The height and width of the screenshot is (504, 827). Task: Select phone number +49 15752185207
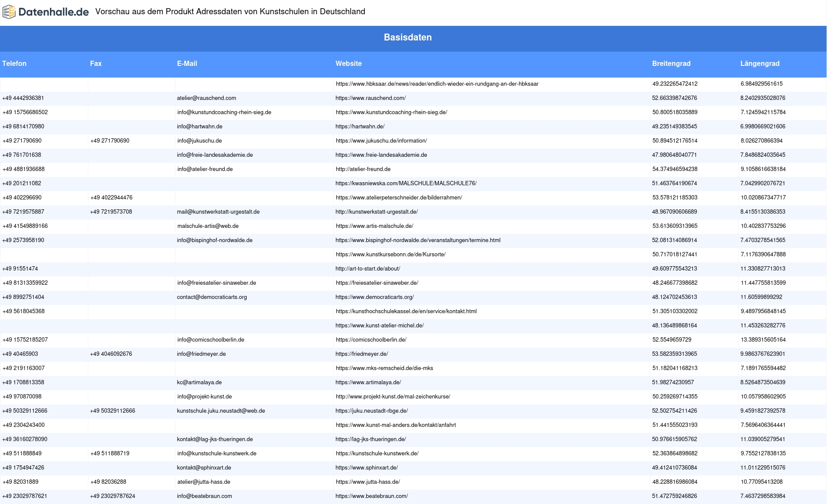click(x=25, y=340)
